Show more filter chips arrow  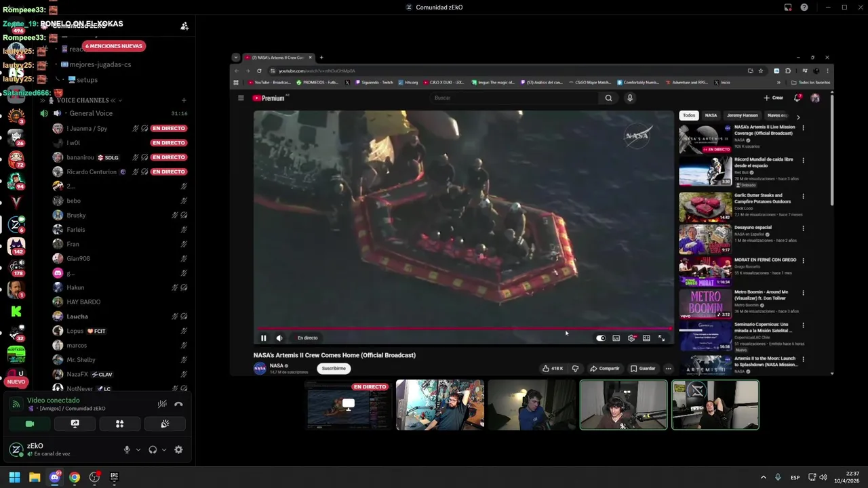[798, 117]
